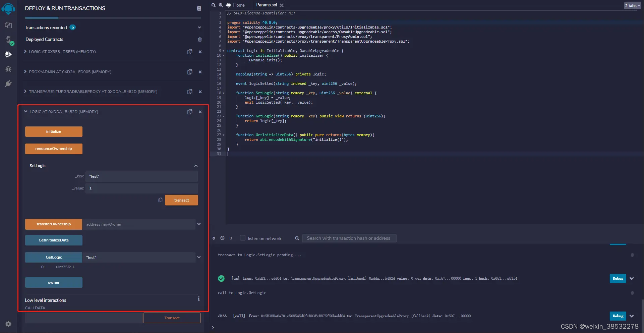644x333 pixels.
Task: Click transferOwnership button
Action: pos(54,224)
